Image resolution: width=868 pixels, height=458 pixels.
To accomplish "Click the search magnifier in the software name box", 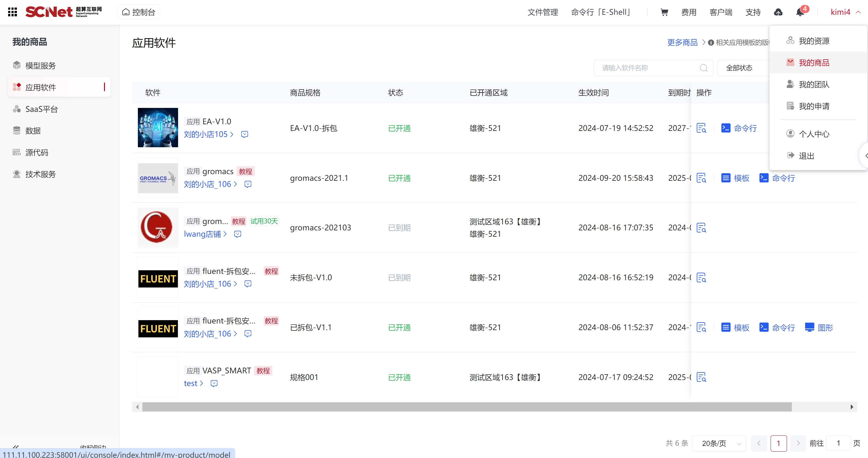I will point(704,68).
